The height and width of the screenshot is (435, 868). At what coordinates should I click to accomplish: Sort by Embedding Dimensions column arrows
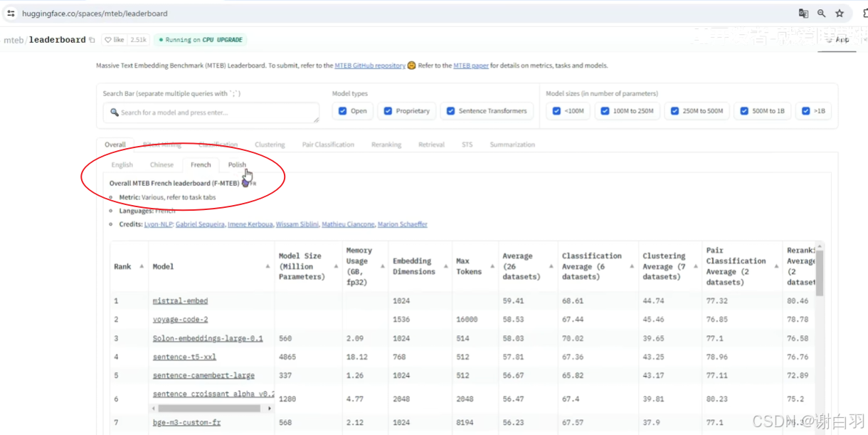(445, 266)
